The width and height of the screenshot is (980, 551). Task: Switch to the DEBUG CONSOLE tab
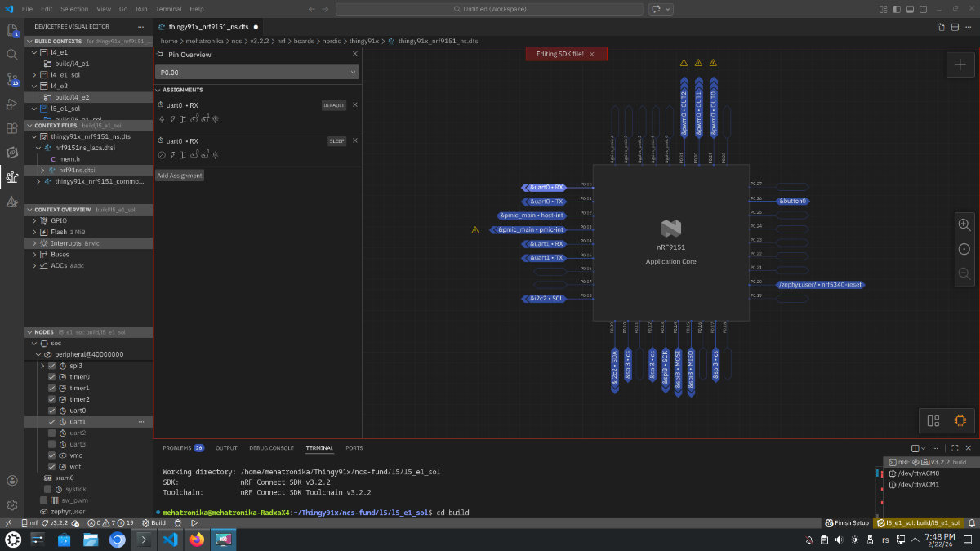point(271,448)
